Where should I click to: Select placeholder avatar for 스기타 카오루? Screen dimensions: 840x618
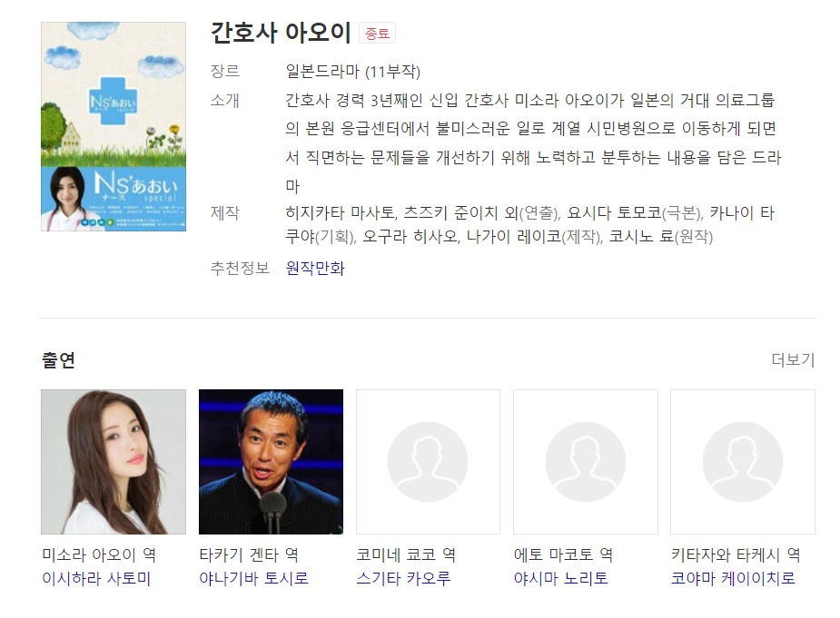pos(428,462)
